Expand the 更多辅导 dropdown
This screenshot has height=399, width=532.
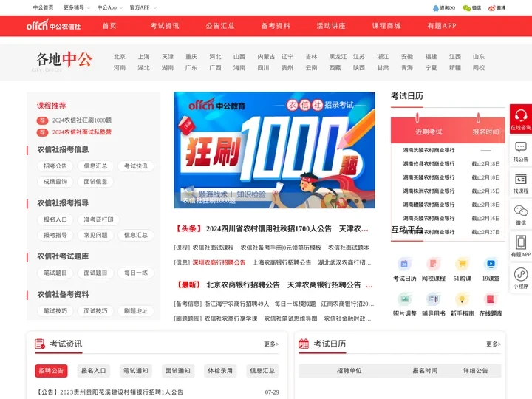(77, 7)
